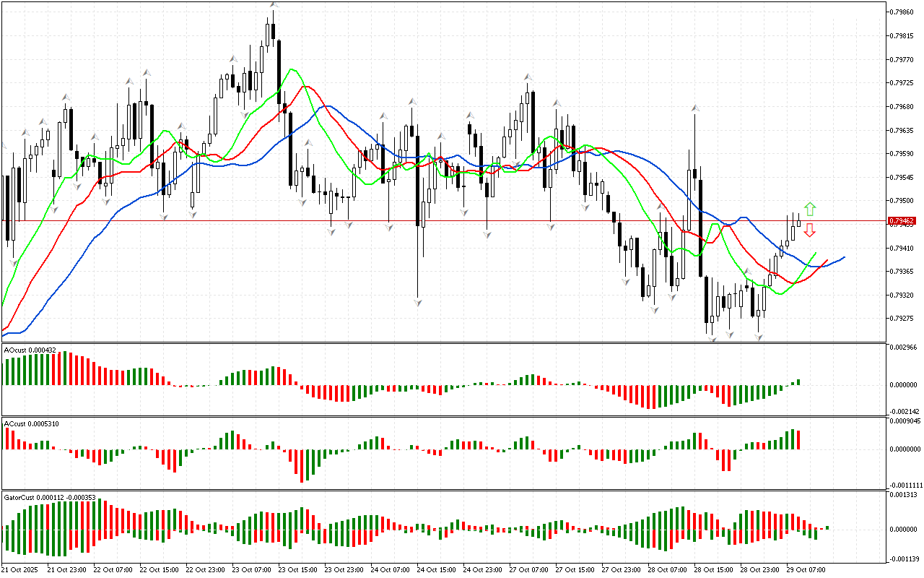Click the 0.79275 level on the price scale

click(902, 319)
